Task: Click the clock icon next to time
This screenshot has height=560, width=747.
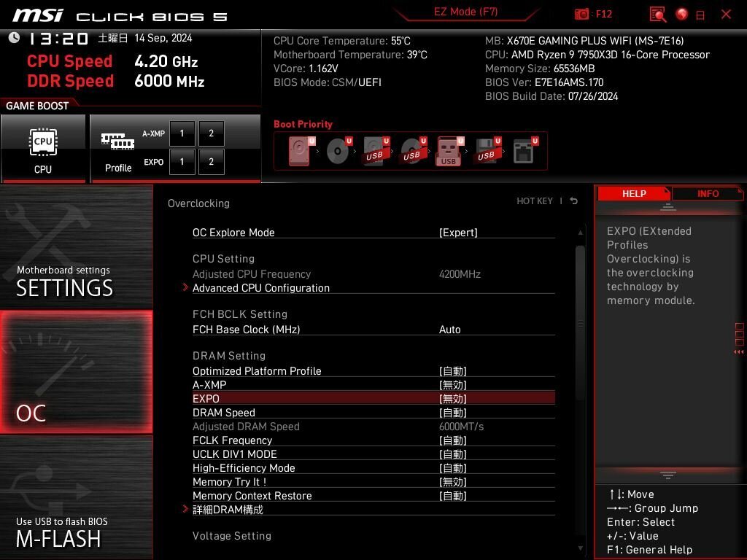Action: 15,38
